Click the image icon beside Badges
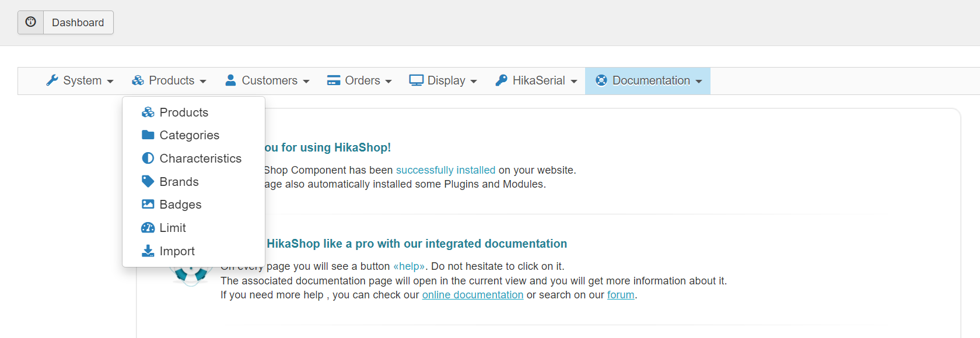 point(148,204)
